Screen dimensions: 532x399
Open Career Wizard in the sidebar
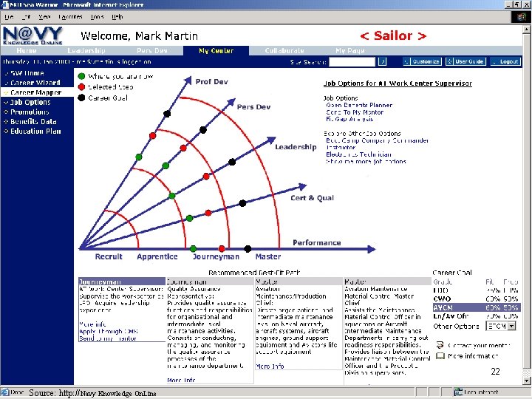tap(35, 83)
